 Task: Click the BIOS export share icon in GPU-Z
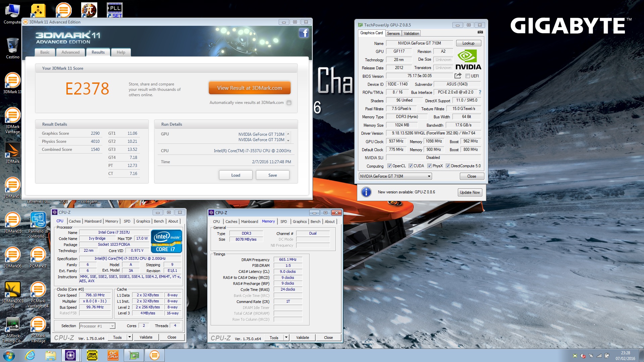[x=458, y=76]
